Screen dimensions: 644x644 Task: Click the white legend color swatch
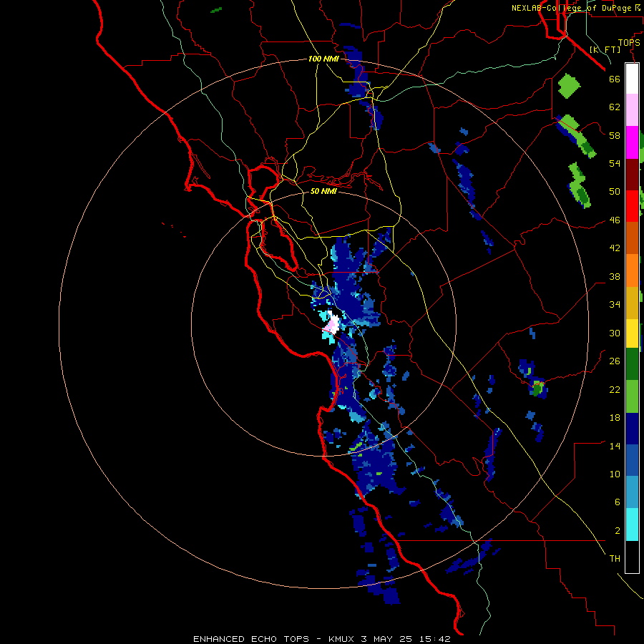[x=632, y=79]
